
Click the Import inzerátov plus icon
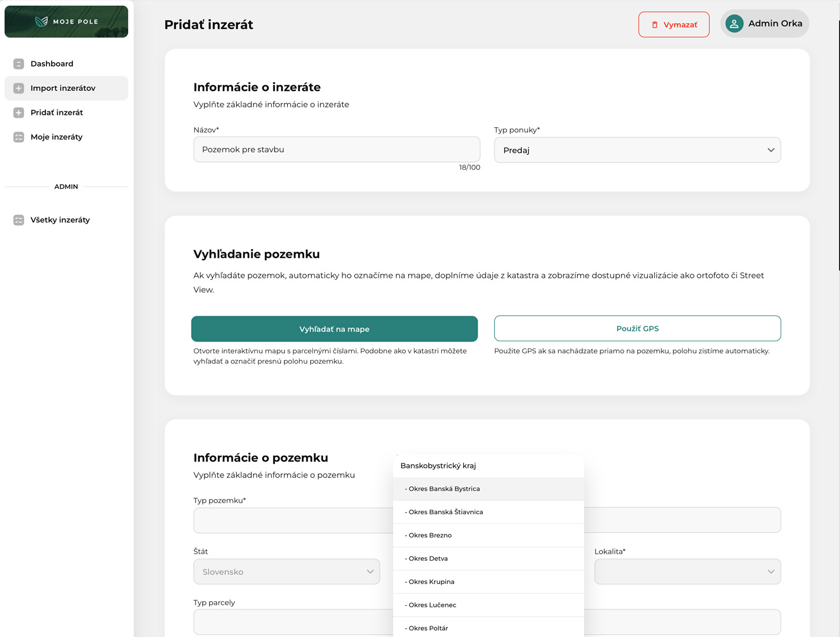coord(18,89)
